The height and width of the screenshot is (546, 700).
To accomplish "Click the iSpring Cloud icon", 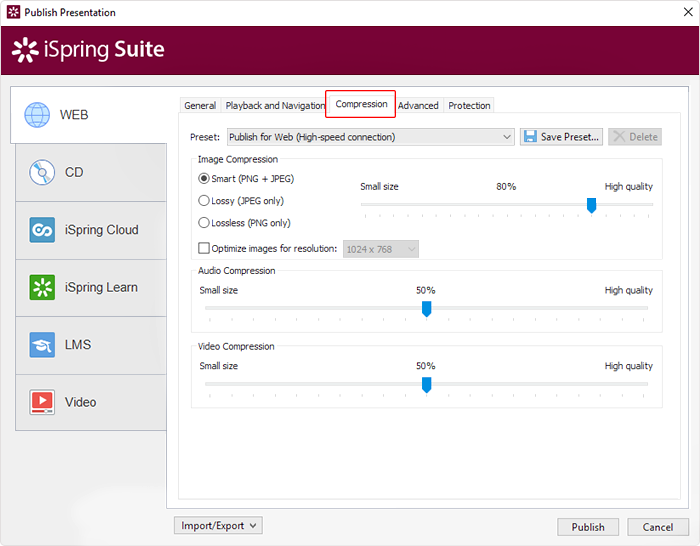I will click(42, 230).
